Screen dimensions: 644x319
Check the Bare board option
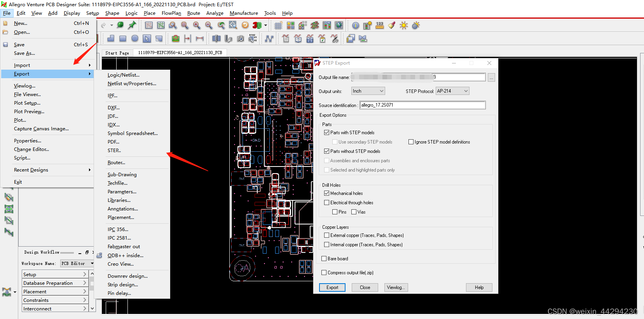coord(324,259)
